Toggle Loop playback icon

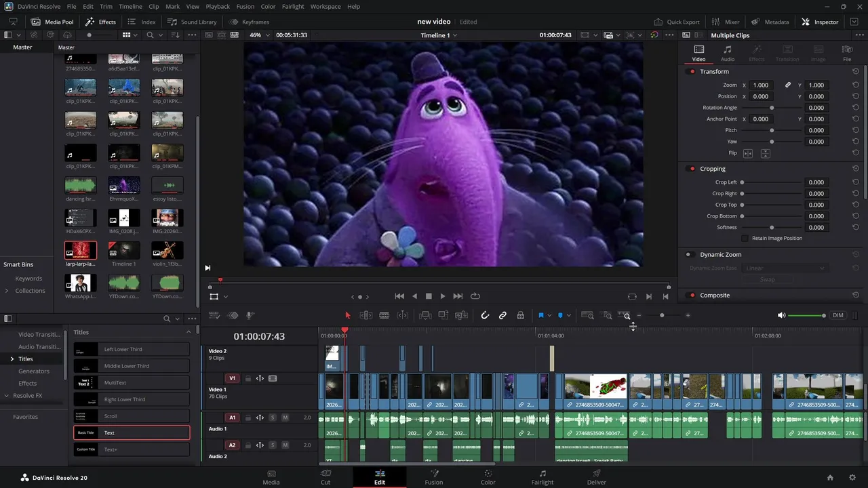[475, 296]
